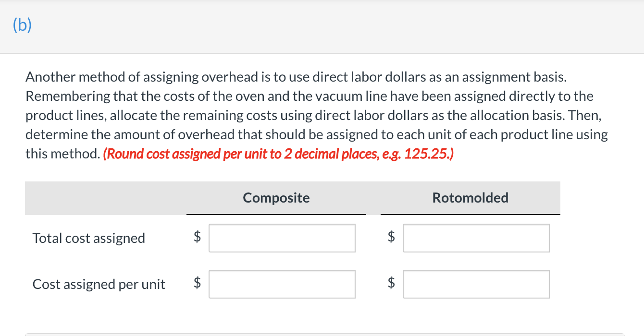Click the section header labeled (b)

[22, 25]
